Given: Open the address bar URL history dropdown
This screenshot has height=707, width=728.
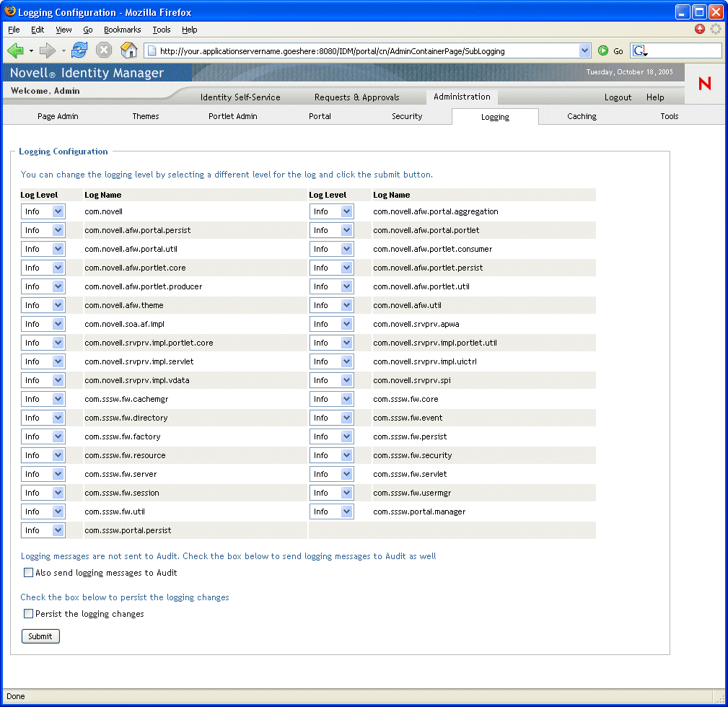Looking at the screenshot, I should pos(584,50).
